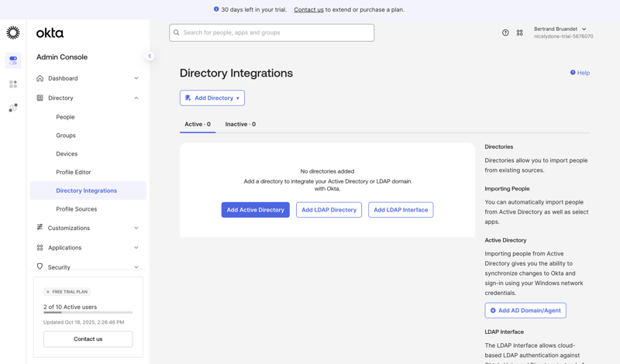This screenshot has height=364, width=620.
Task: Open Profile Sources in sidebar
Action: pyautogui.click(x=76, y=208)
